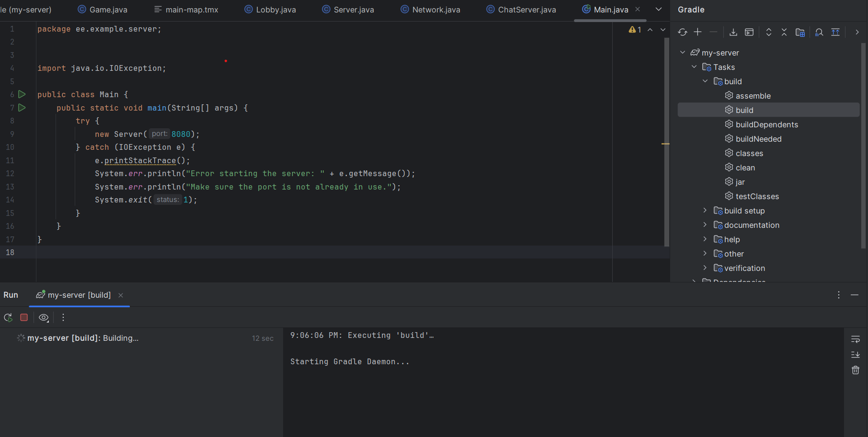Collapse all nodes in the Gradle tree
This screenshot has width=868, height=437.
pos(784,32)
